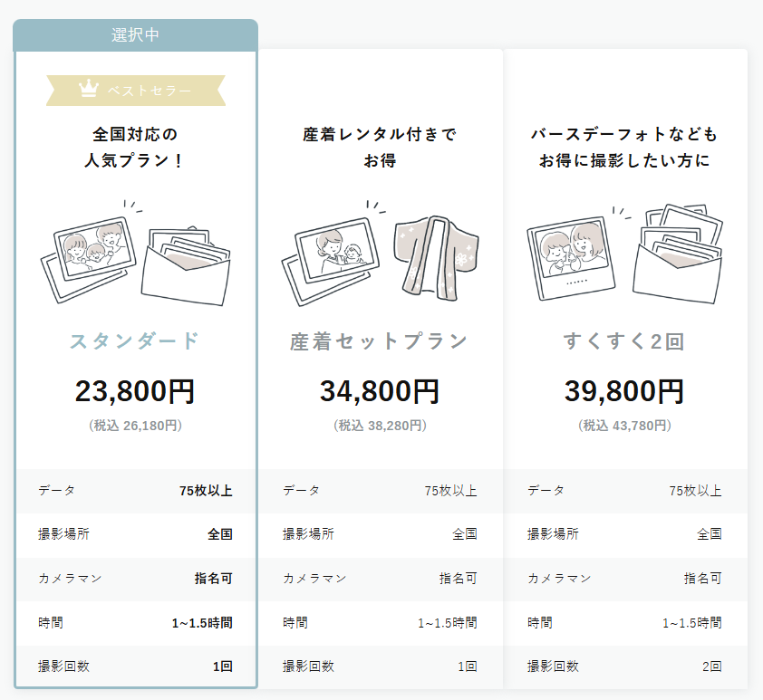The height and width of the screenshot is (700, 763).
Task: Click 産着レンタル付きでお得 heading
Action: (x=380, y=148)
